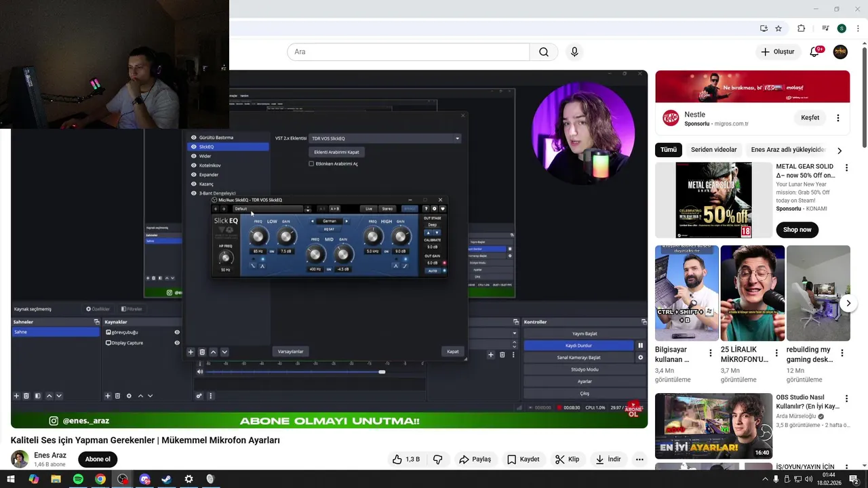Open the VST 2.x Eklentisi dropdown
The image size is (868, 488).
385,138
